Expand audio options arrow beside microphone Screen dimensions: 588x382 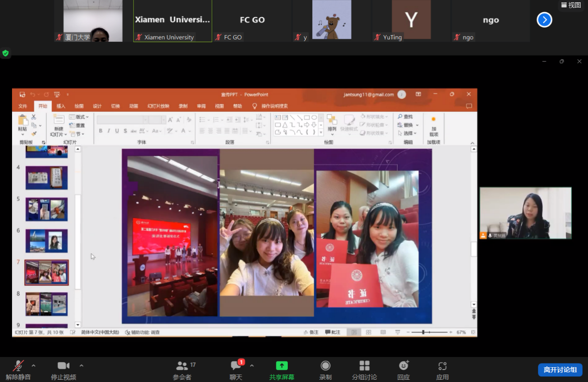click(33, 365)
